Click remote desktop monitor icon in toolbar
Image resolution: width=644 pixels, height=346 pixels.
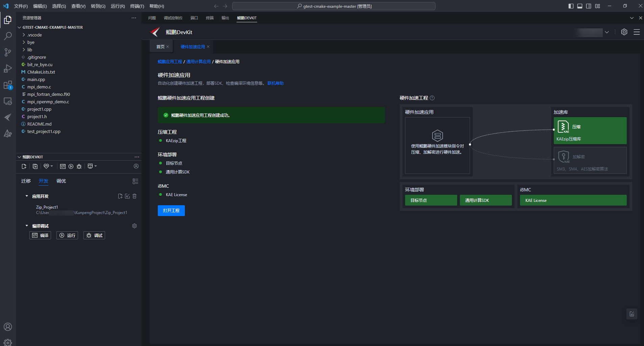point(90,166)
